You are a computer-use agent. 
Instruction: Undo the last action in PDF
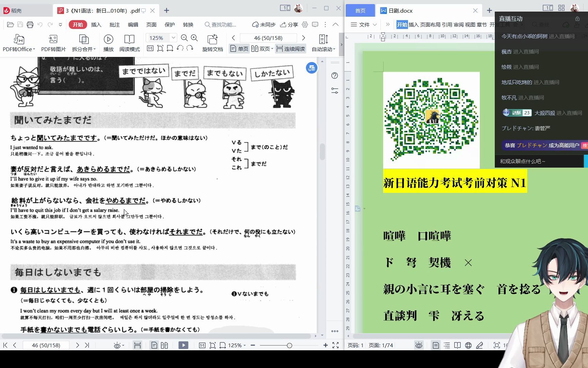tap(40, 25)
